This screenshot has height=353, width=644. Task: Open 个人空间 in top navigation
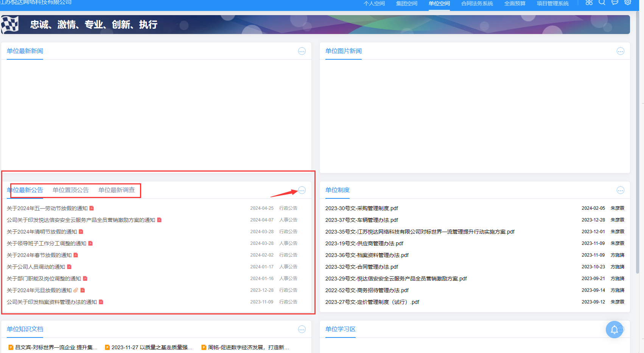point(374,4)
